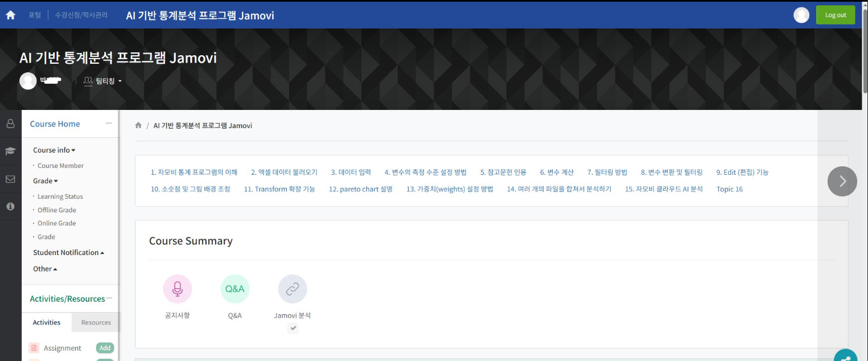Open Learning Status link
This screenshot has height=361, width=868.
tap(60, 196)
